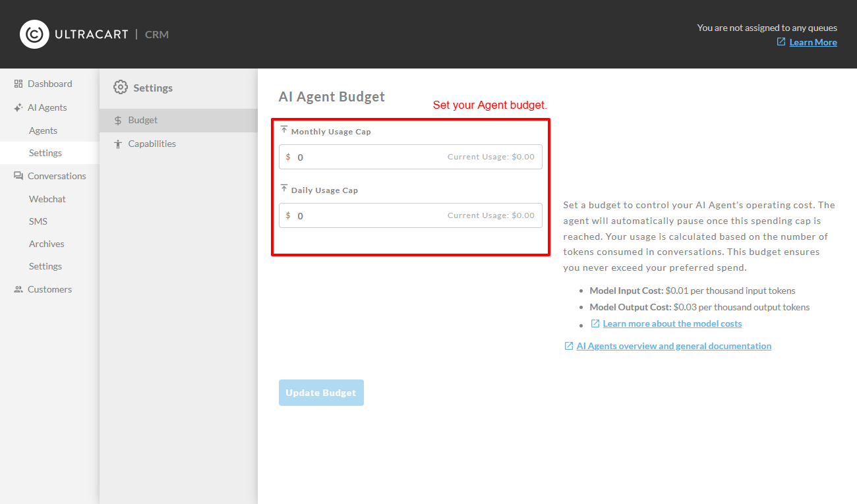
Task: Select Settings under AI Agents
Action: pos(49,153)
